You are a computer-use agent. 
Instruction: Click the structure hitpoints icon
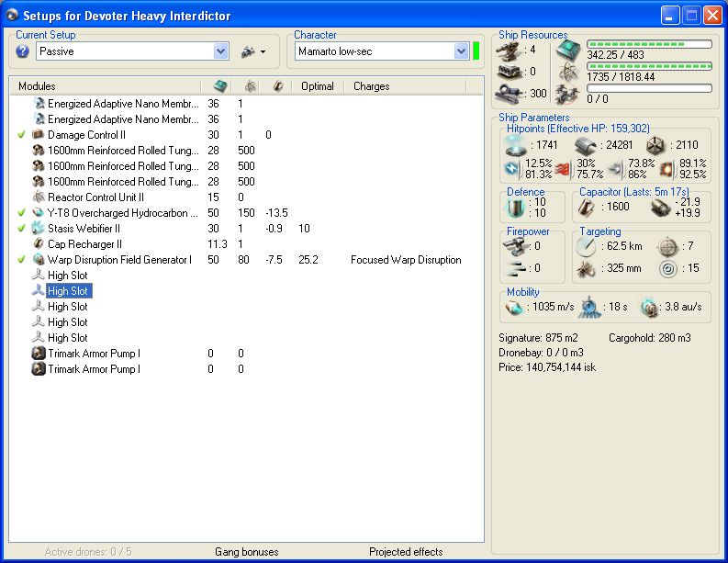[x=655, y=145]
